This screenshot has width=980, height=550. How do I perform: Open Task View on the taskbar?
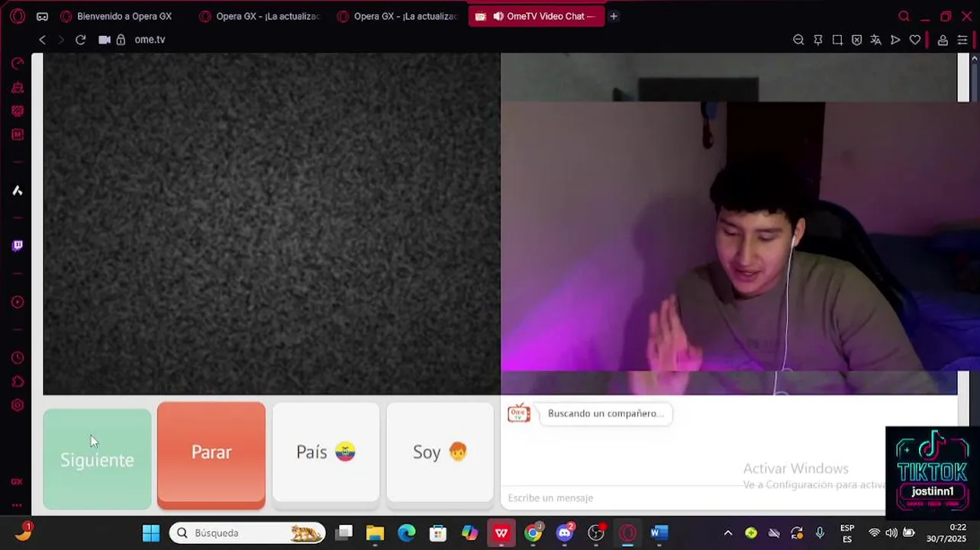[x=344, y=533]
